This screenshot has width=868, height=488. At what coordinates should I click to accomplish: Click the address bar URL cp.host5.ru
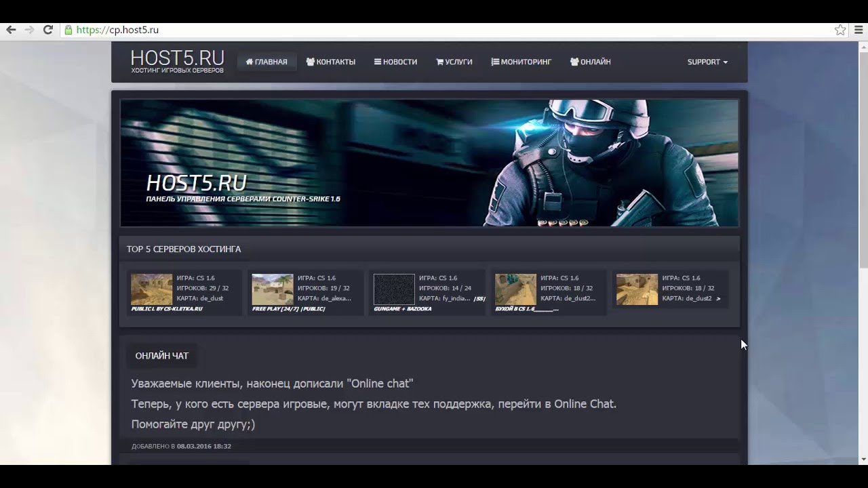click(117, 30)
